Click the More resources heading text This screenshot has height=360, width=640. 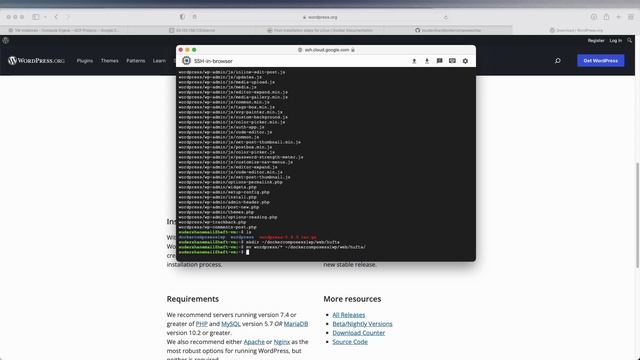point(352,299)
